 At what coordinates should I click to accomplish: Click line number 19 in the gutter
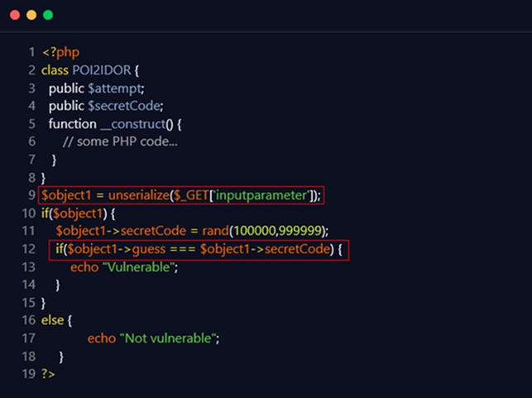pyautogui.click(x=27, y=374)
